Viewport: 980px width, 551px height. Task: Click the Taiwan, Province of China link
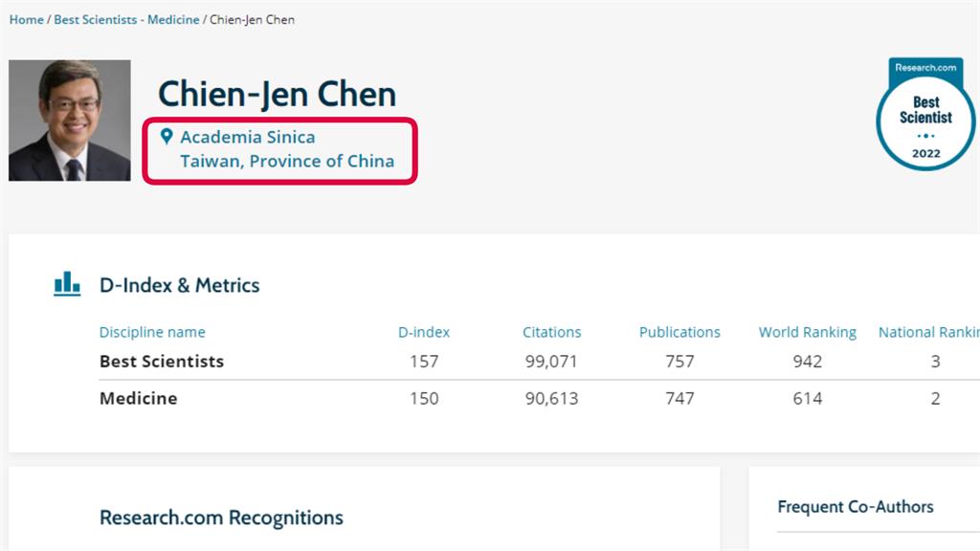[x=287, y=161]
